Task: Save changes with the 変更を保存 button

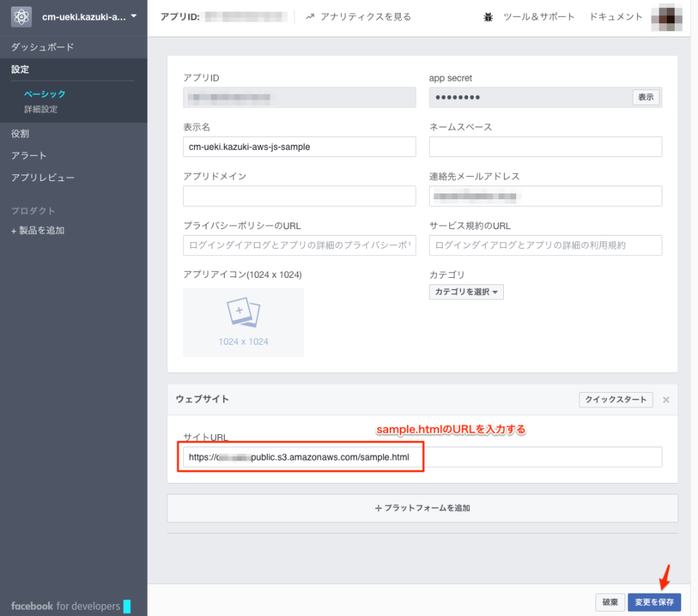Action: click(x=654, y=602)
